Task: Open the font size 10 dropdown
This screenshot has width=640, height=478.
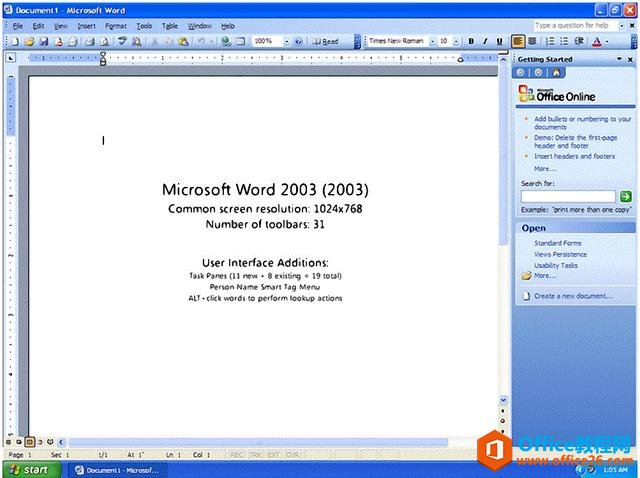Action: 456,41
